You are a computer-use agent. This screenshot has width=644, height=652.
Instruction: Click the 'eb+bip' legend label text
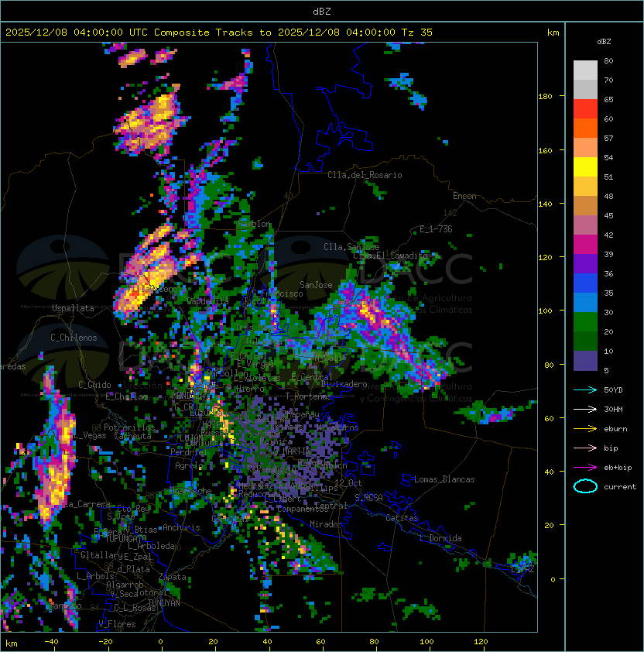coord(618,468)
